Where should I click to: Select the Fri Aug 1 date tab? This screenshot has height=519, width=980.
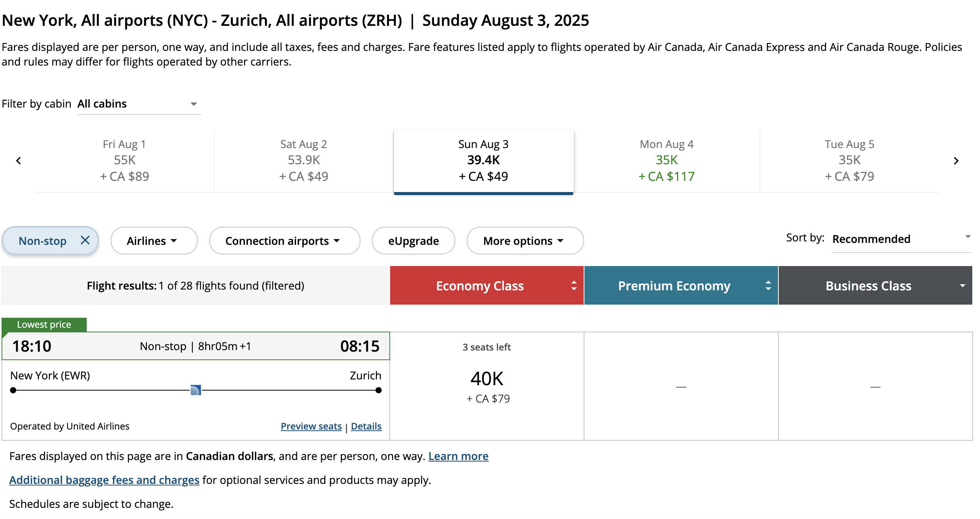[125, 161]
